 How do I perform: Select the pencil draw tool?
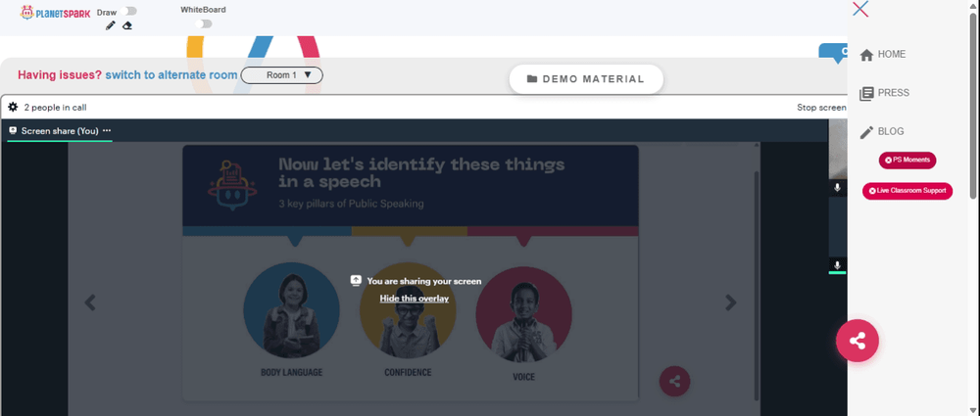coord(111,25)
